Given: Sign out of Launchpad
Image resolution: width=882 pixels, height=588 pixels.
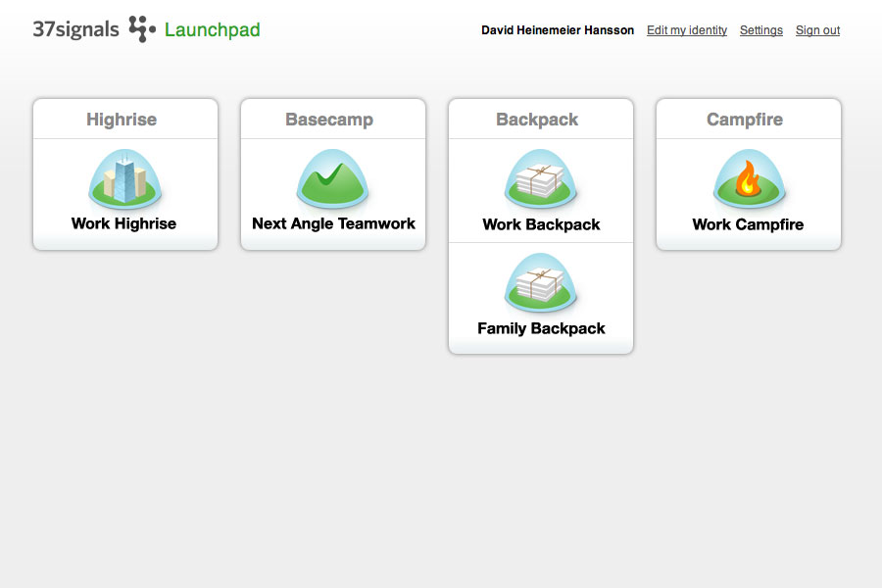Looking at the screenshot, I should point(817,30).
